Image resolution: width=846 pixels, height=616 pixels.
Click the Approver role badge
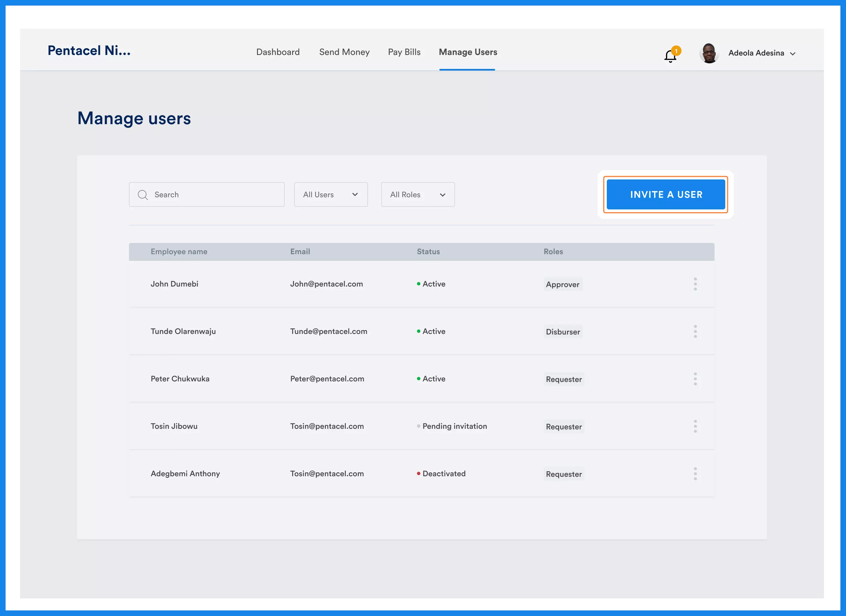pos(563,285)
